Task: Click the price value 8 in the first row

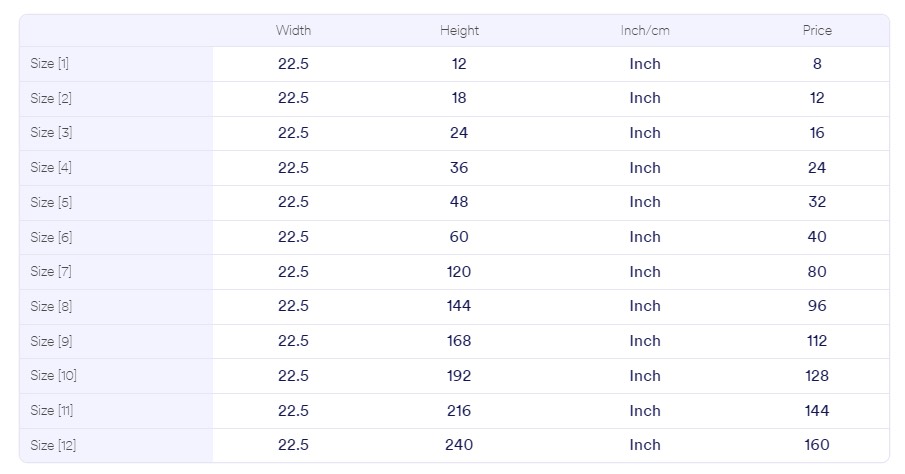Action: coord(817,64)
